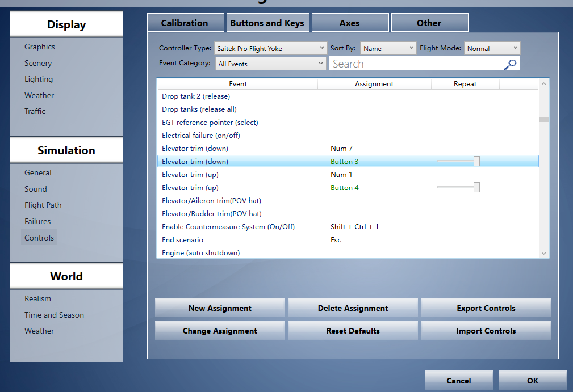Click Reset Defaults button
573x392 pixels.
pos(353,331)
